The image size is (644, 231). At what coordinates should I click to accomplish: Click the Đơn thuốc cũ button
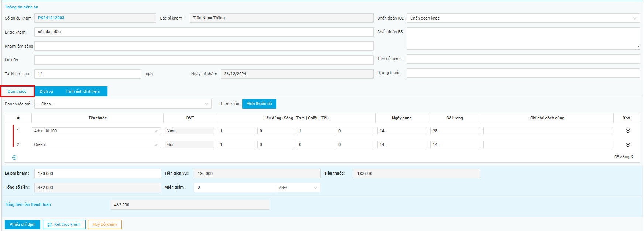pyautogui.click(x=259, y=104)
